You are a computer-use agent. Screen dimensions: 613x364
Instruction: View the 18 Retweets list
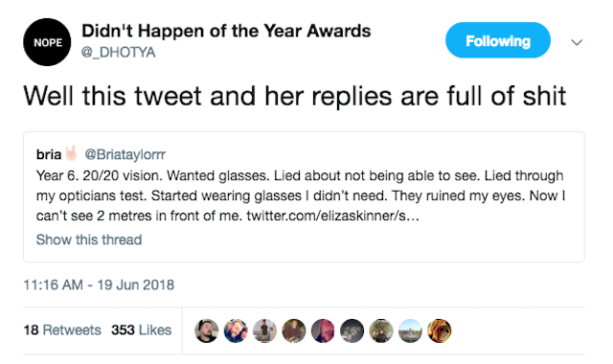62,330
